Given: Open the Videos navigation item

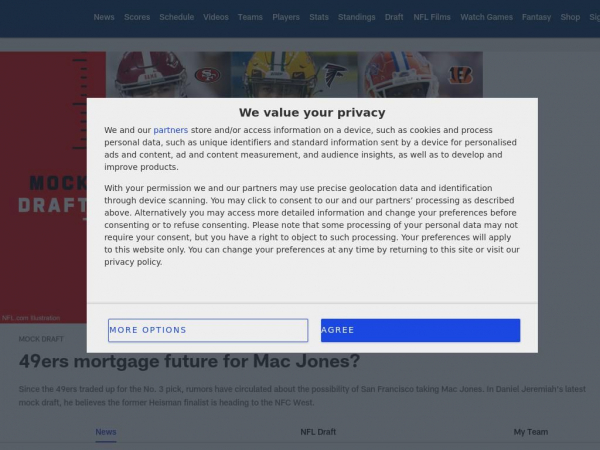Looking at the screenshot, I should 216,17.
